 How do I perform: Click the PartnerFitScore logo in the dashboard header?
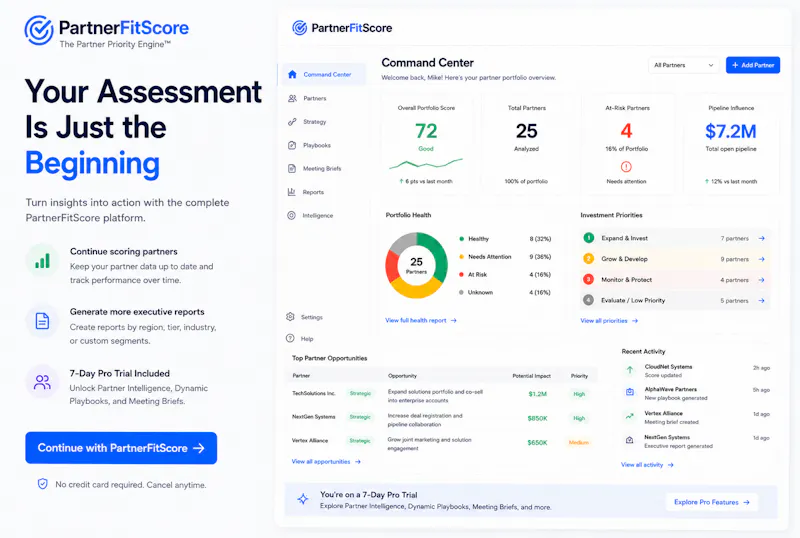coord(342,28)
